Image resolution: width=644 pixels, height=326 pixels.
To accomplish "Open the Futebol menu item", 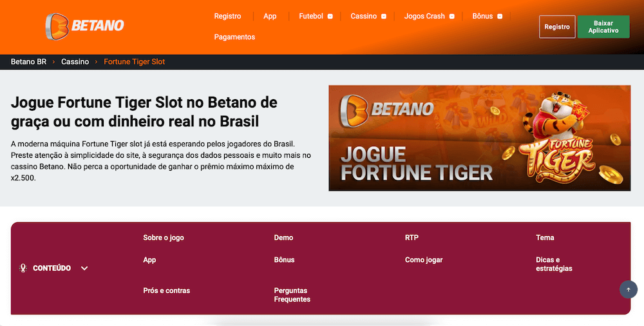I will tap(311, 16).
